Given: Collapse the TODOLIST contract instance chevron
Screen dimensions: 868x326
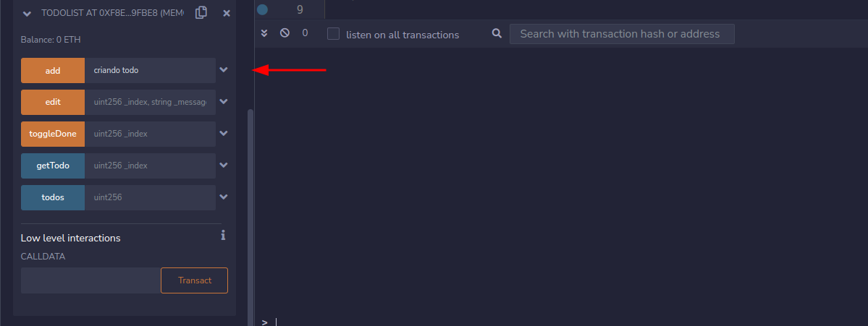Looking at the screenshot, I should click(x=27, y=13).
